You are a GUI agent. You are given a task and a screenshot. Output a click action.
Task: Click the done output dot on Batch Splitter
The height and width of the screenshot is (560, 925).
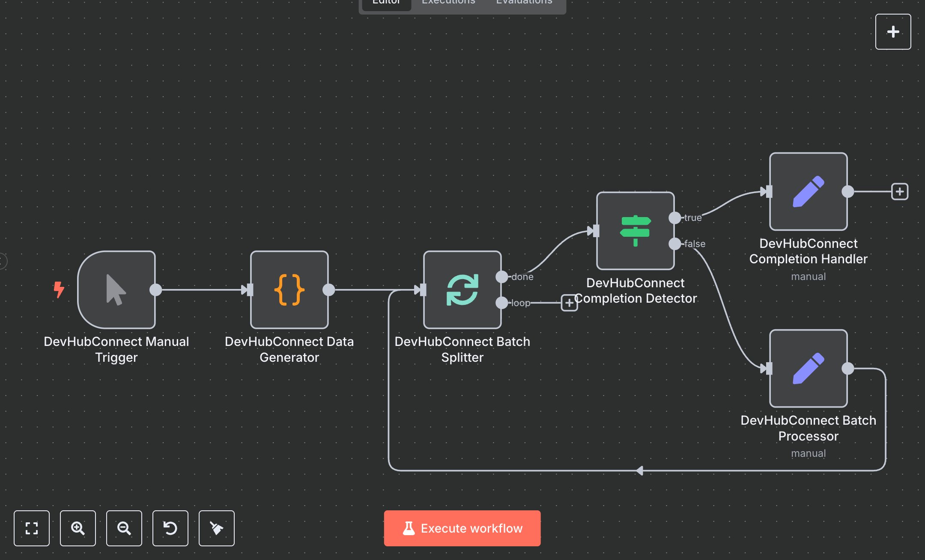(502, 276)
